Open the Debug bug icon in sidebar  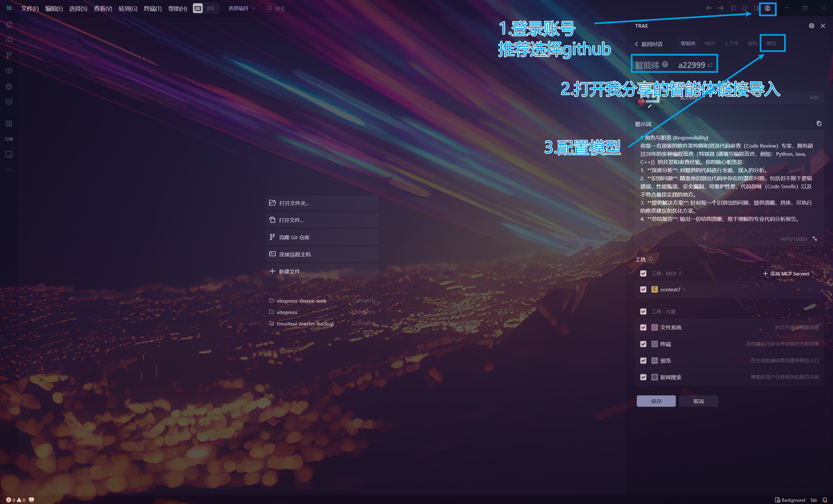pyautogui.click(x=9, y=86)
